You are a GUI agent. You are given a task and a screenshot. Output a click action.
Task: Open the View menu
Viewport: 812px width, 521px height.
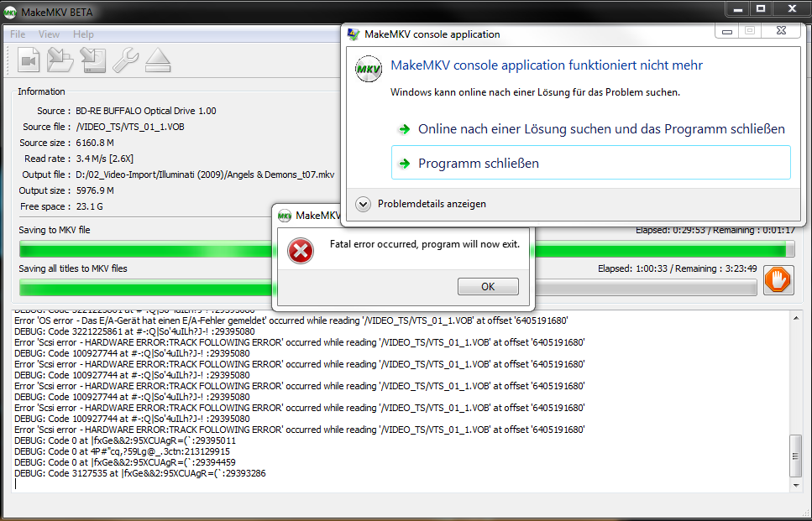(50, 34)
